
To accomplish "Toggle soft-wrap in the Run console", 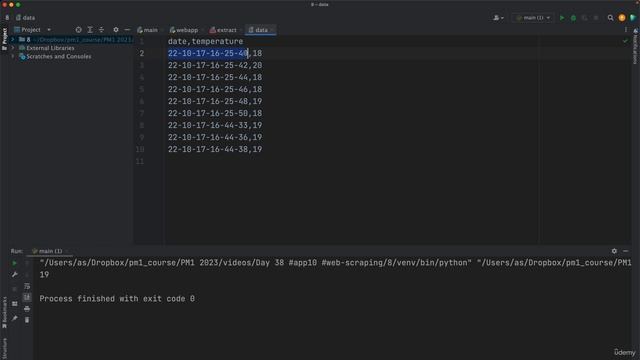I will 27,286.
